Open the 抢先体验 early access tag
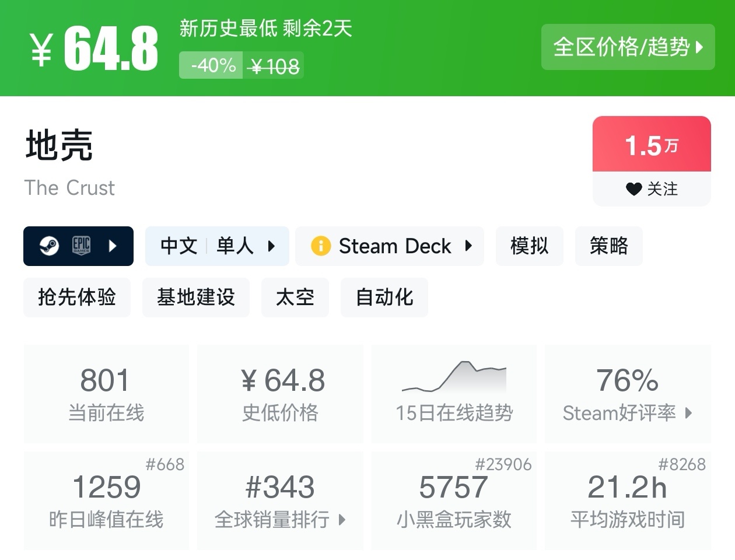 click(77, 297)
